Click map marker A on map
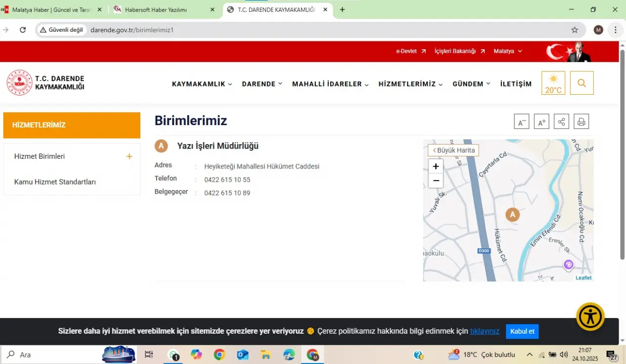This screenshot has height=364, width=626. 512,214
